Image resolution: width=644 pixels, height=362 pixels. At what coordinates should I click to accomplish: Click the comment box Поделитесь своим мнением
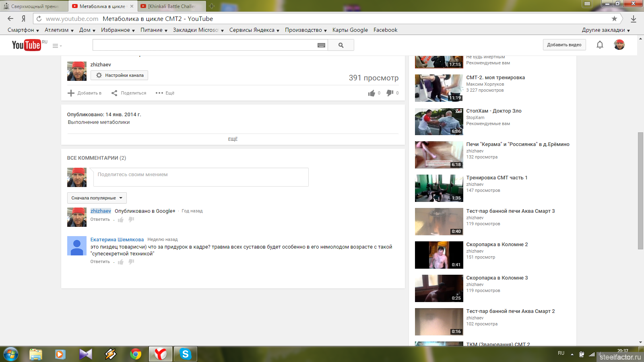tap(201, 177)
